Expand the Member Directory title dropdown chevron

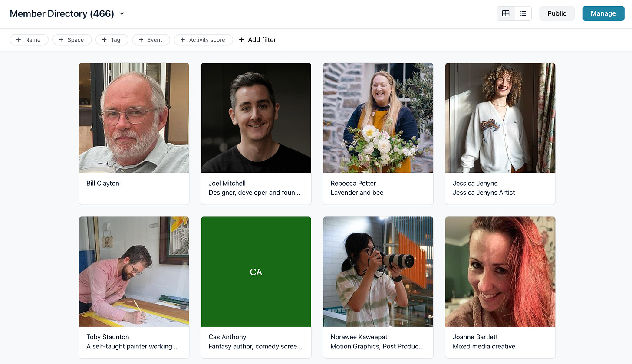tap(122, 14)
